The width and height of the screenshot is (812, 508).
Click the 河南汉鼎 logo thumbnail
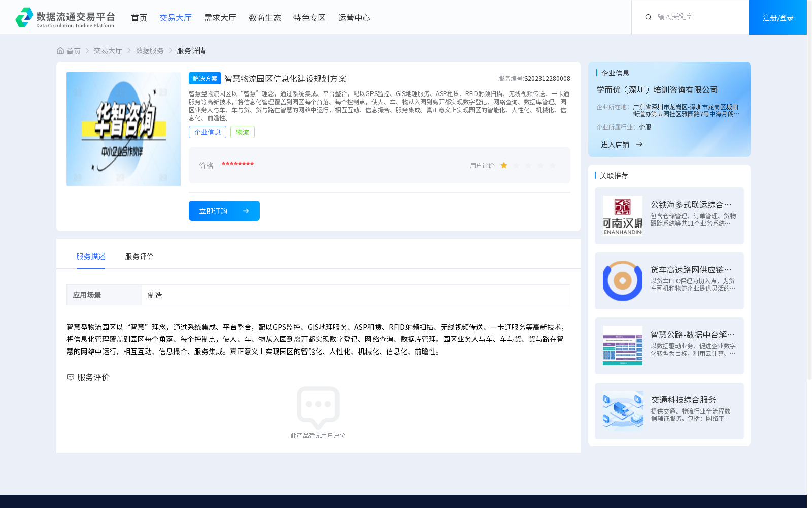623,216
